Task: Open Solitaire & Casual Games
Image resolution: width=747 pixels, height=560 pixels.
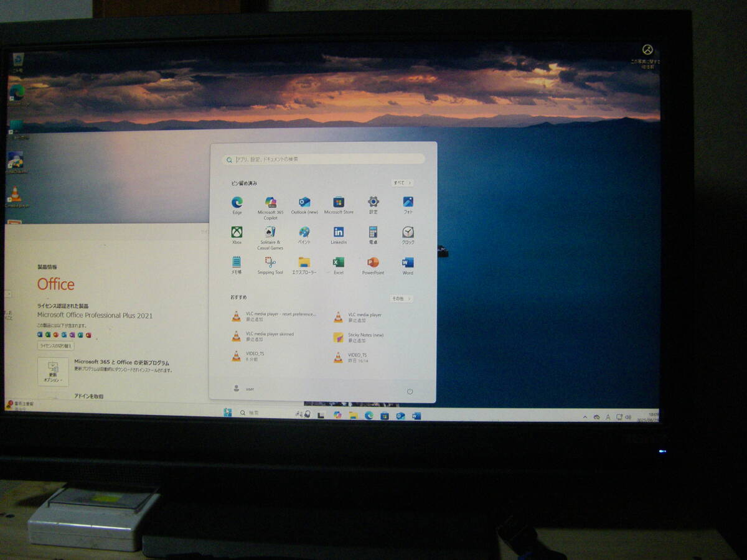Action: pos(270,238)
